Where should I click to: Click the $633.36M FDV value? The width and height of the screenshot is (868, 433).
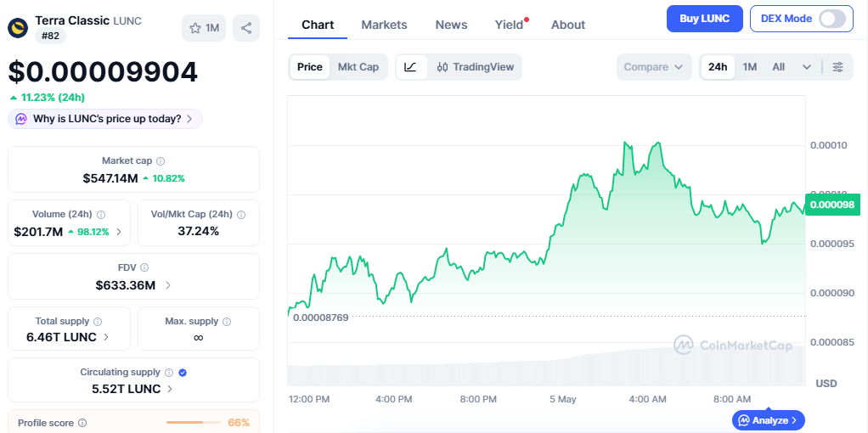coord(126,286)
